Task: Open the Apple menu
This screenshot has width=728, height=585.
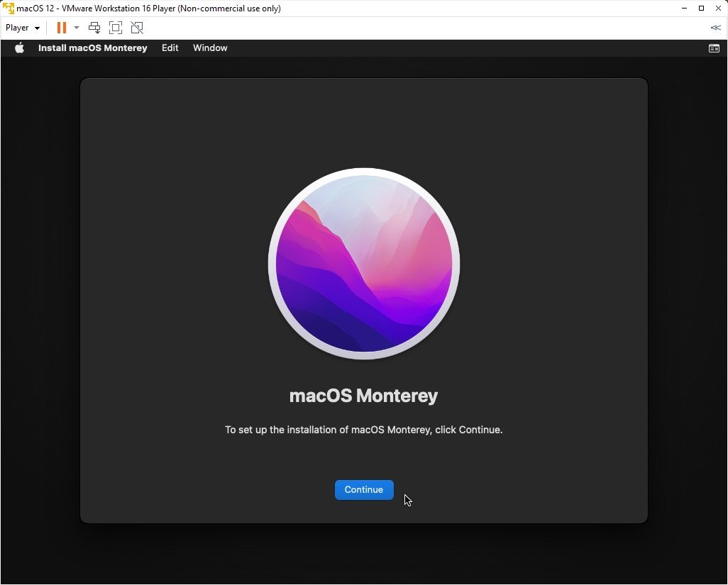Action: (19, 48)
